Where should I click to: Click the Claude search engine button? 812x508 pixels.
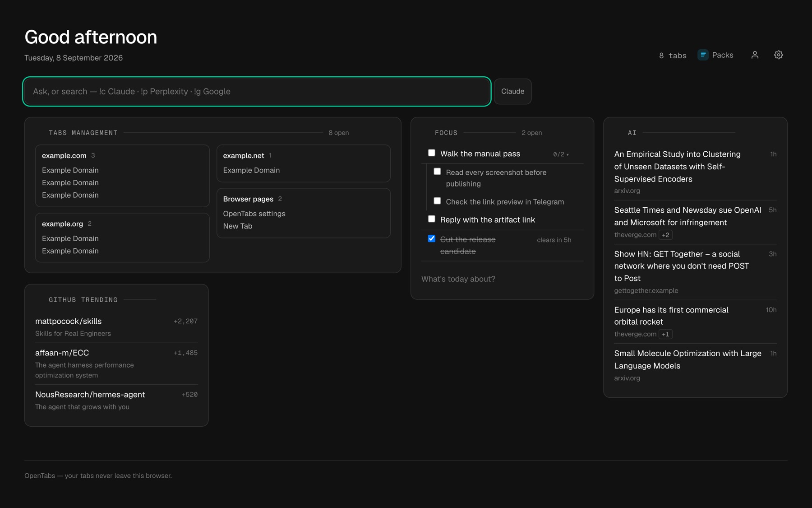pos(512,91)
